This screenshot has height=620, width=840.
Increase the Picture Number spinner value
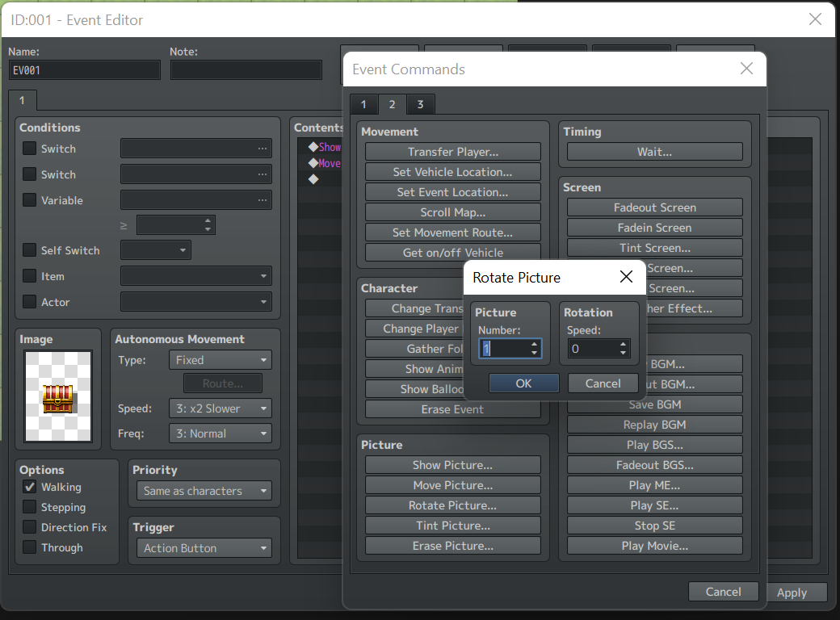click(x=534, y=344)
